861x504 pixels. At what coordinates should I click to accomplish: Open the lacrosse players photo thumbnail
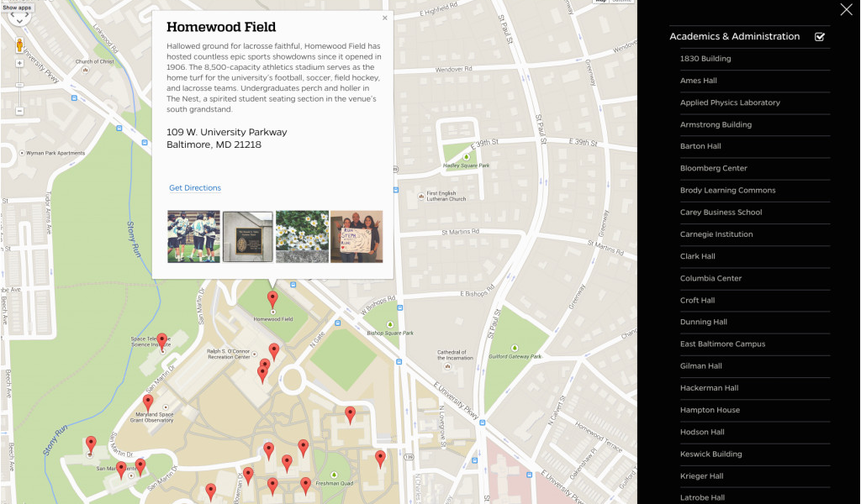(194, 236)
